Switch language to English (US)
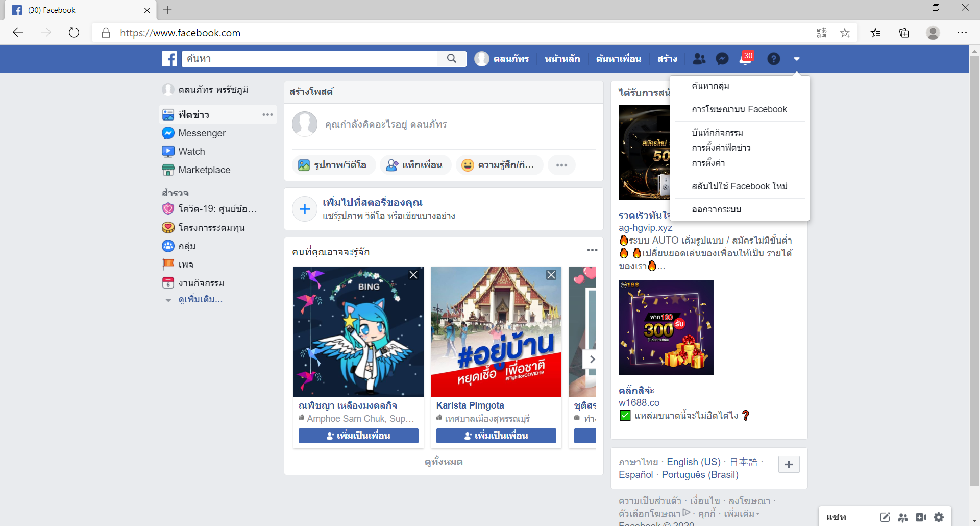 pyautogui.click(x=694, y=462)
